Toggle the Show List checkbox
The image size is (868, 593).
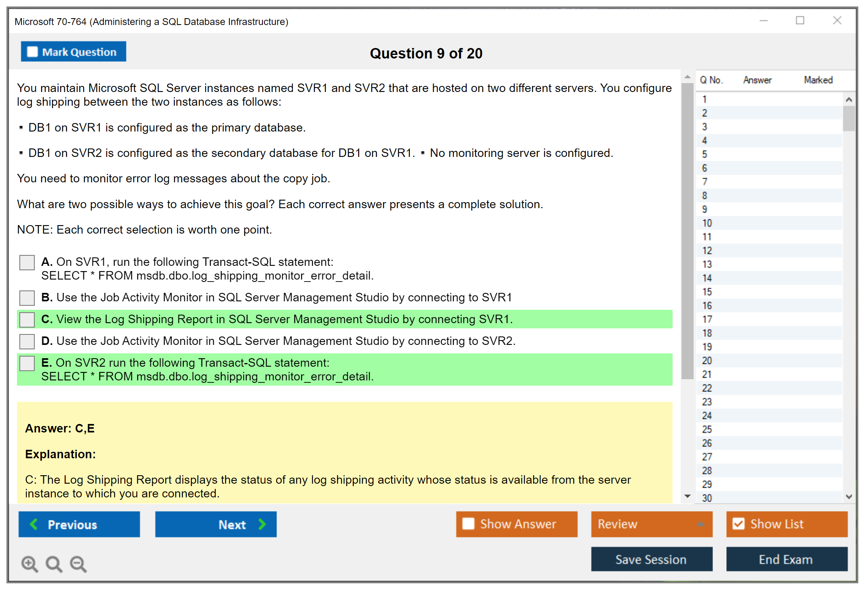coord(738,524)
